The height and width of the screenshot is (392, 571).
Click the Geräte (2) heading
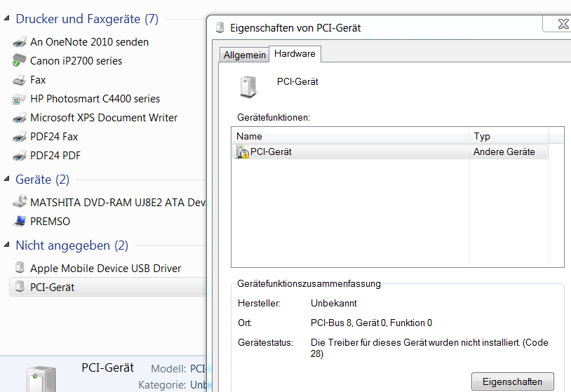pos(42,180)
